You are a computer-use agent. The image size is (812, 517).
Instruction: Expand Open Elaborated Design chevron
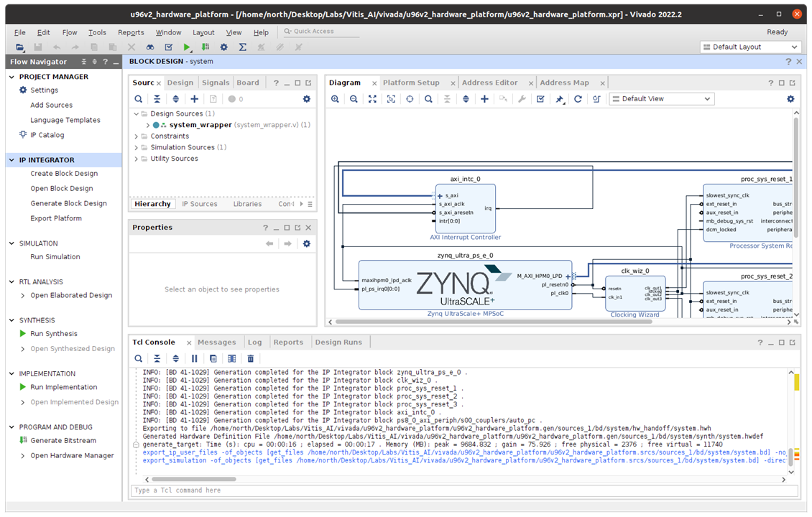(x=23, y=296)
